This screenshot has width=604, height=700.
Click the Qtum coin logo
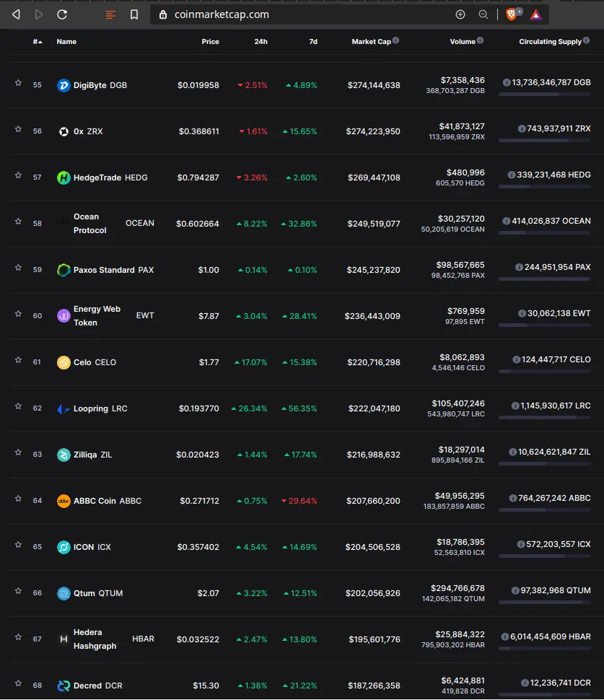64,593
